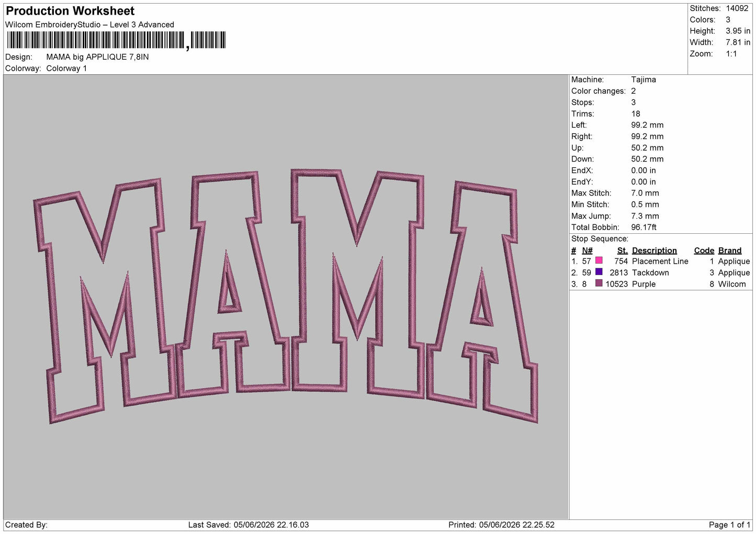Click the Up value '50.2 mm'
Screen dimensions: 756x534
[x=647, y=148]
